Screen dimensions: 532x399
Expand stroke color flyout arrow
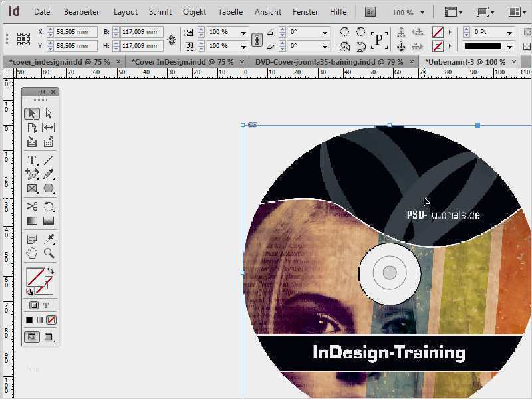pyautogui.click(x=450, y=46)
